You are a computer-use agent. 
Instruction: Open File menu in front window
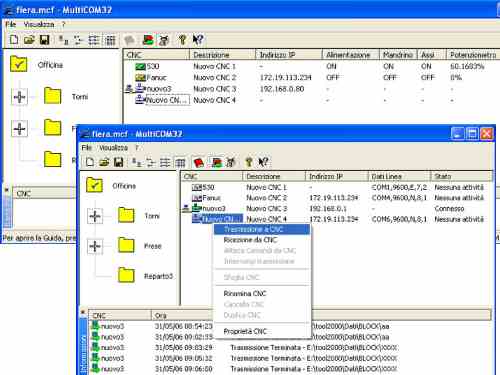[87, 147]
